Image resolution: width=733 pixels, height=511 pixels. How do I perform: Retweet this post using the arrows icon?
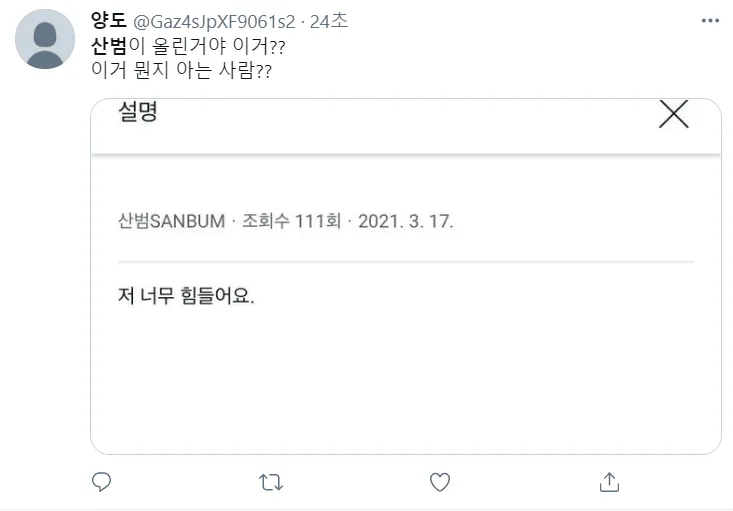click(270, 482)
